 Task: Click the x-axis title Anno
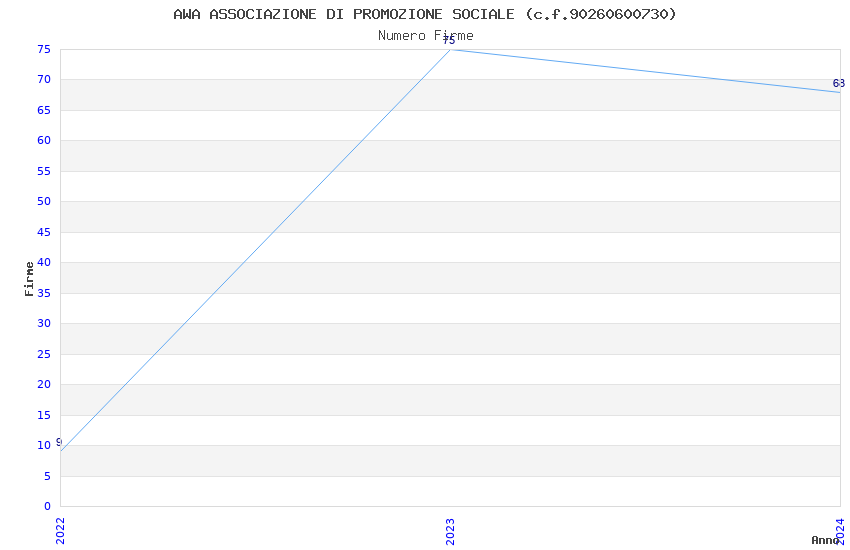[x=825, y=540]
